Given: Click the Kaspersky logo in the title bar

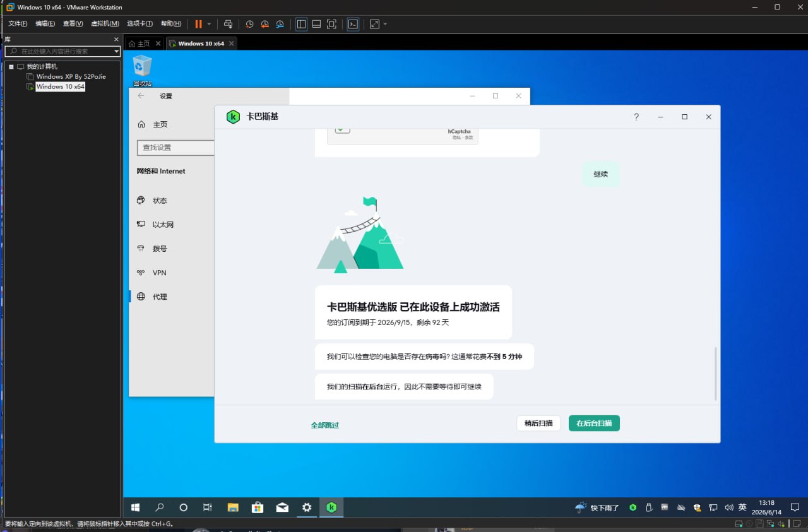Looking at the screenshot, I should tap(233, 117).
